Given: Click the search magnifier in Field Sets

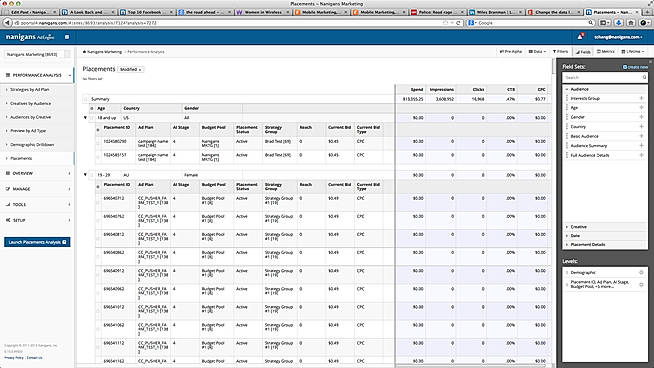Looking at the screenshot, I should tap(644, 78).
